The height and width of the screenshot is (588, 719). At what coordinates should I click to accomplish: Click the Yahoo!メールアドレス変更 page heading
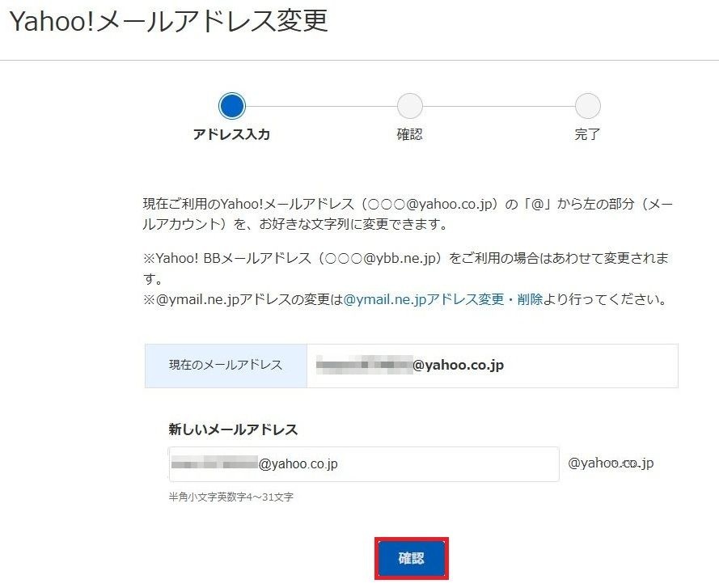click(x=169, y=21)
